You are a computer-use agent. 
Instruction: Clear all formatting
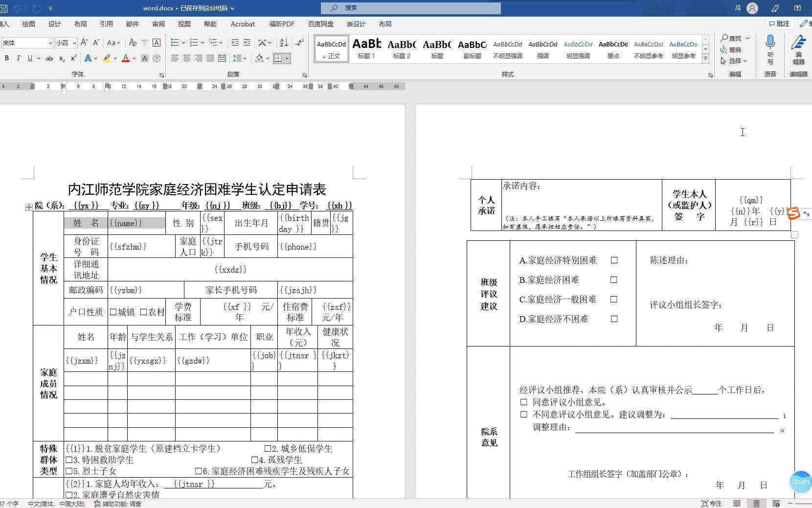pyautogui.click(x=133, y=43)
